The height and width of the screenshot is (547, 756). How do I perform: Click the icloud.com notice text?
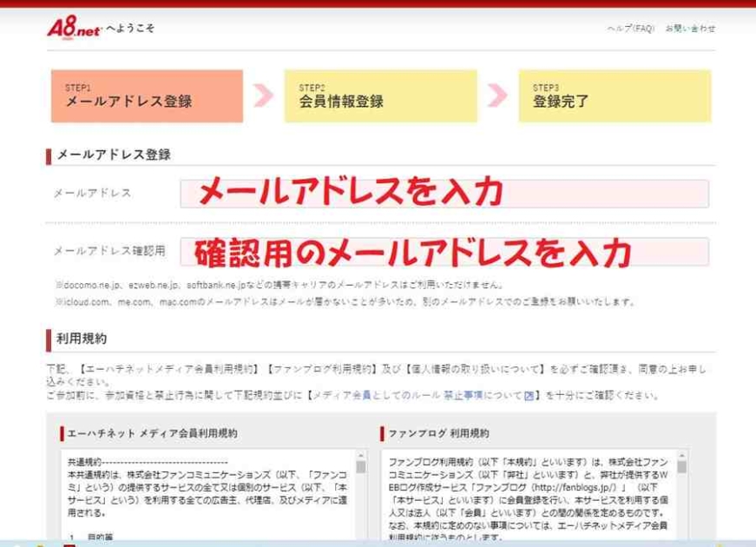[345, 302]
